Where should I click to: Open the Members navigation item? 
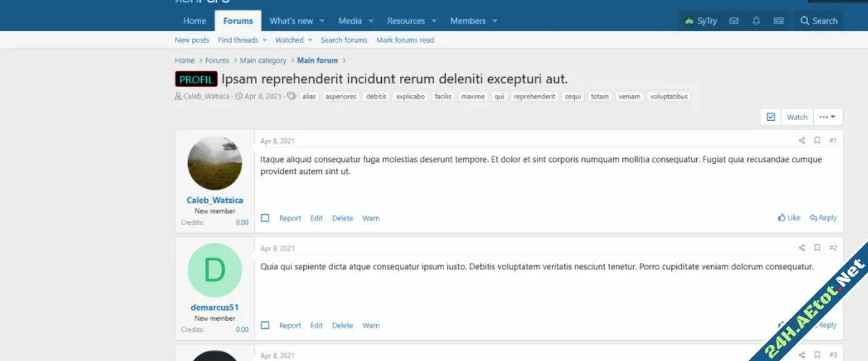pyautogui.click(x=467, y=21)
